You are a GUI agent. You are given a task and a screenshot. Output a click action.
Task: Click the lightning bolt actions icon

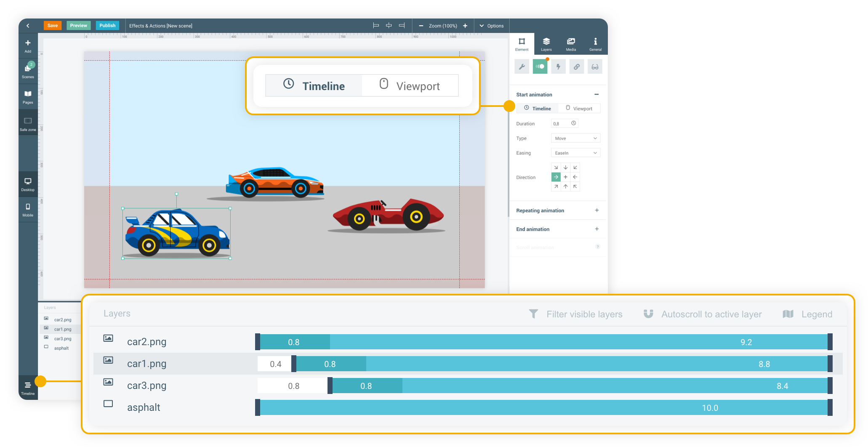[558, 67]
